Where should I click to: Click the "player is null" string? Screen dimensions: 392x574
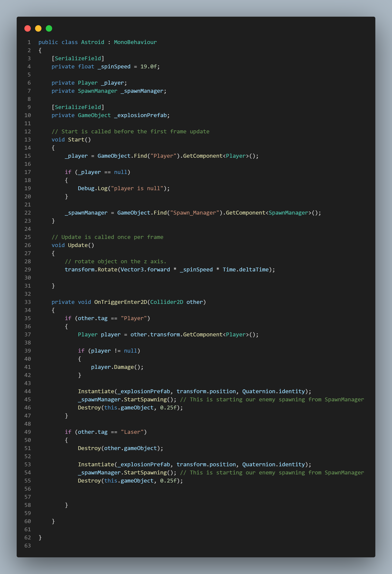pyautogui.click(x=137, y=188)
